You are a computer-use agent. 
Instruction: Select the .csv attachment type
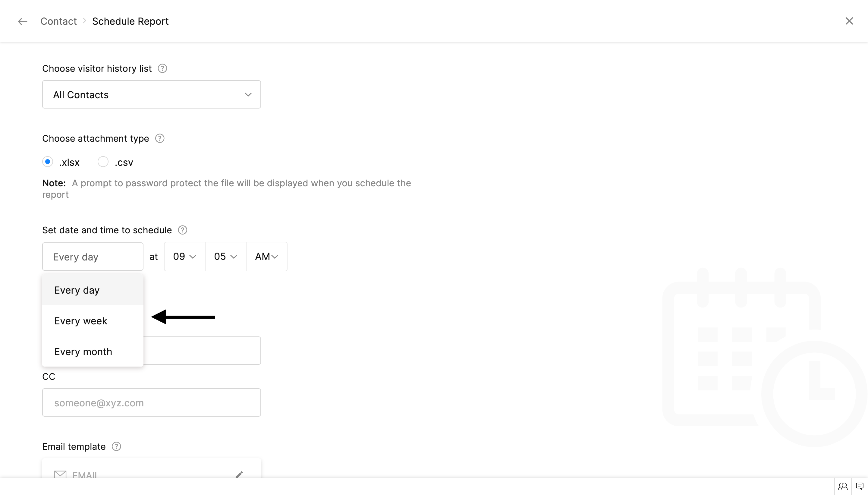click(103, 162)
